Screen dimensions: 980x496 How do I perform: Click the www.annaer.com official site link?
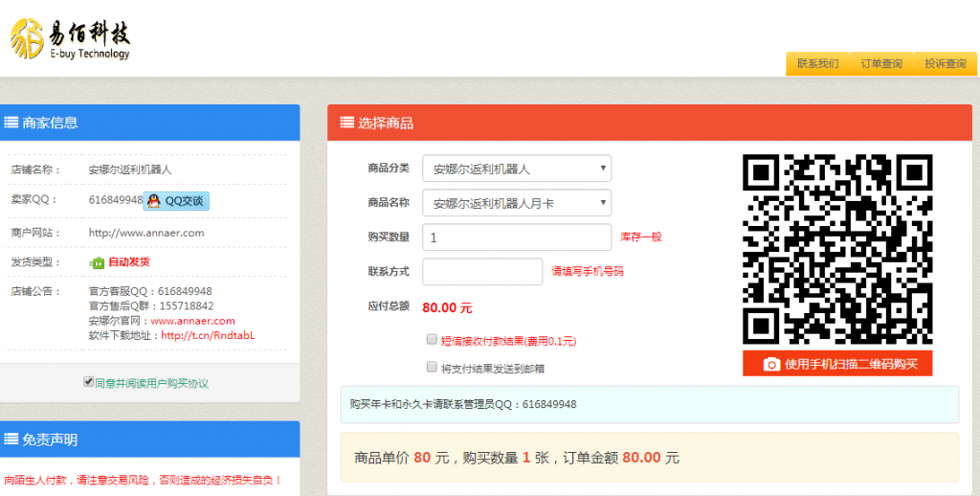pyautogui.click(x=192, y=321)
